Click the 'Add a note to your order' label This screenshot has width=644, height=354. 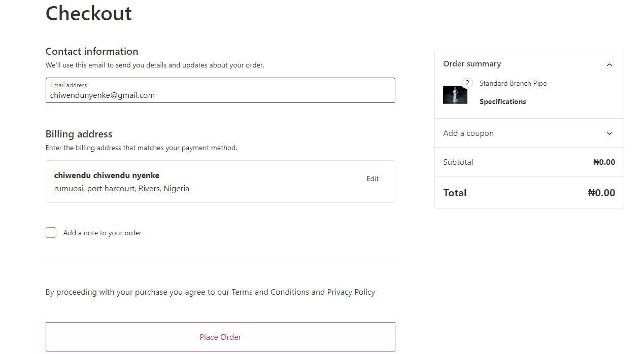[x=102, y=233]
